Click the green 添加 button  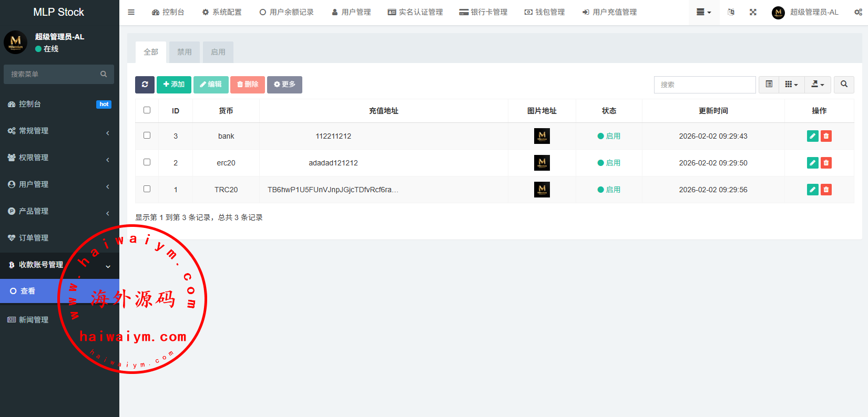pyautogui.click(x=174, y=85)
